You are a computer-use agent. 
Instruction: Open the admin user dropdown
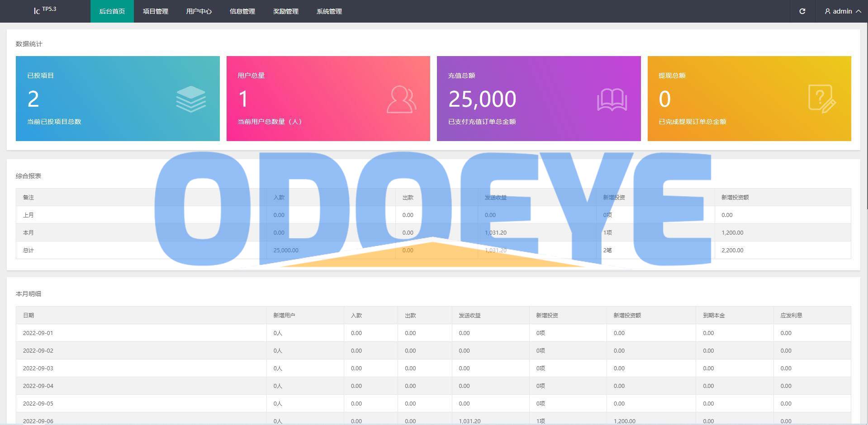pos(843,11)
